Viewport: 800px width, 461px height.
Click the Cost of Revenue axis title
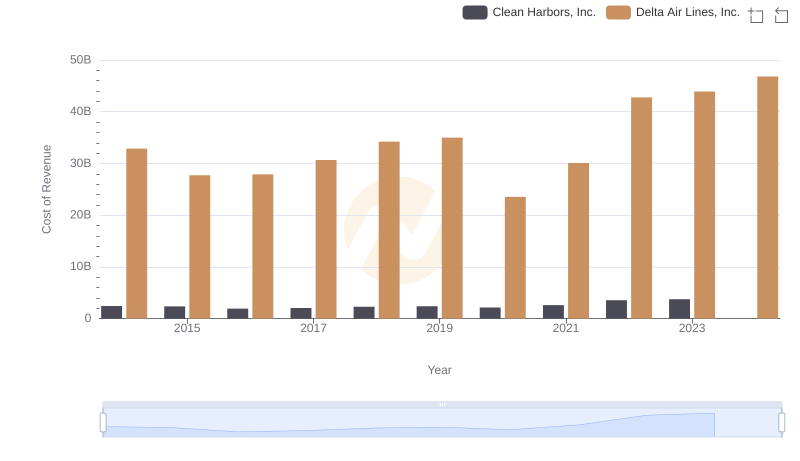pyautogui.click(x=46, y=189)
